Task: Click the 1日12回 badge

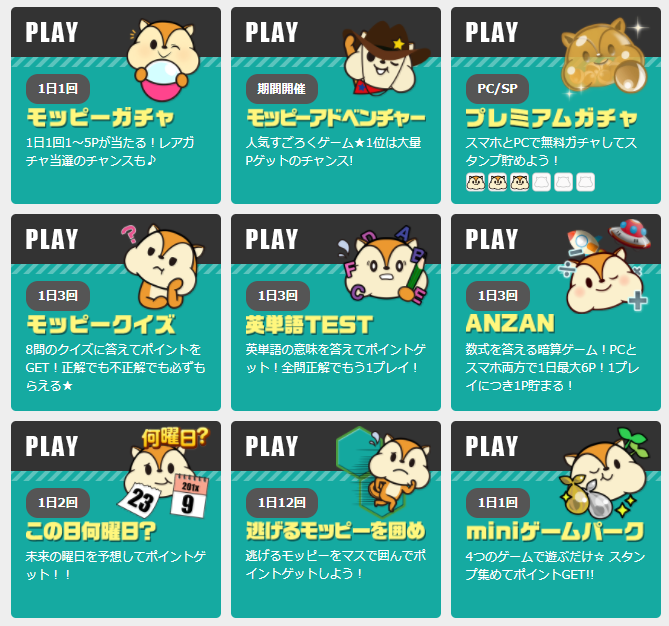Action: tap(282, 503)
